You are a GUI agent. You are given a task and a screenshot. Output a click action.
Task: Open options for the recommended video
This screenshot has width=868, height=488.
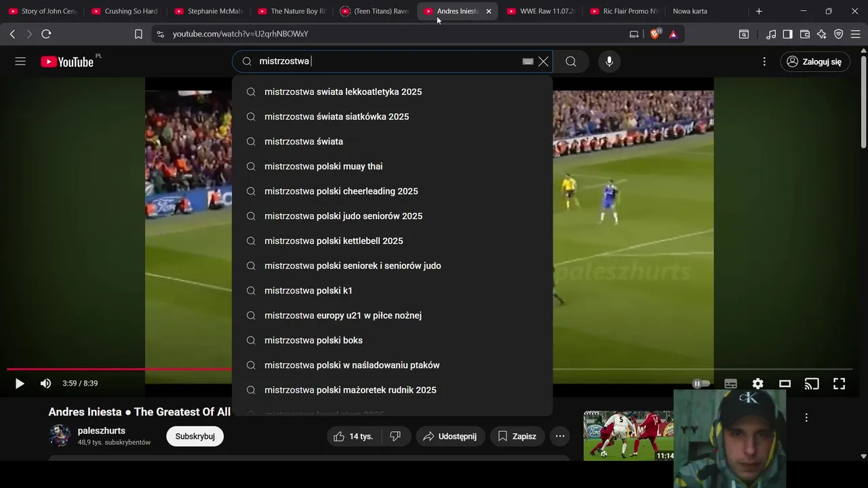[x=806, y=418]
